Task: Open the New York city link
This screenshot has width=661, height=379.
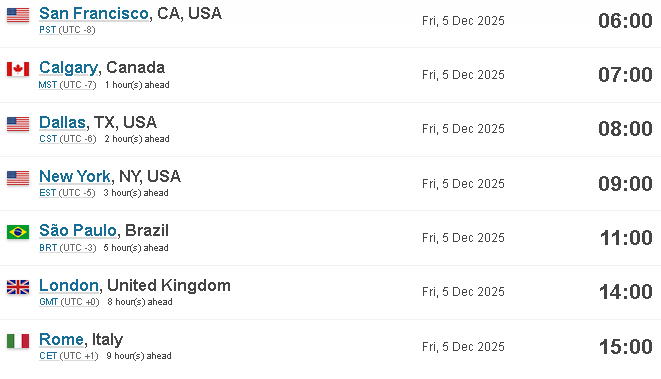Action: pos(75,176)
